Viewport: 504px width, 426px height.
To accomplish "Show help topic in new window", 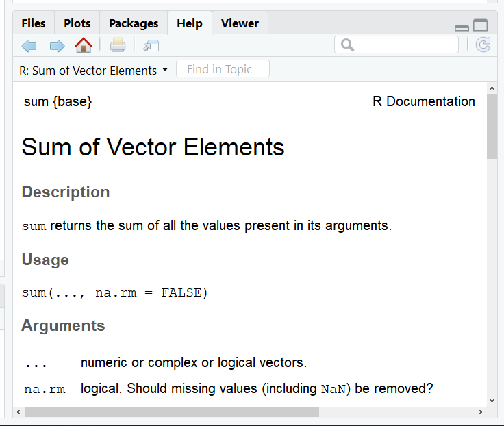I will tap(151, 46).
